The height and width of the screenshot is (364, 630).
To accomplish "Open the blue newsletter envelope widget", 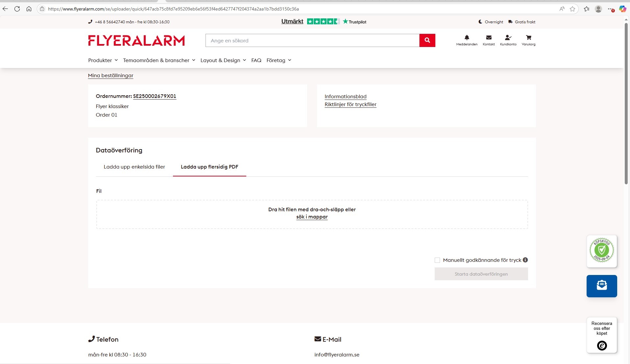I will point(601,286).
